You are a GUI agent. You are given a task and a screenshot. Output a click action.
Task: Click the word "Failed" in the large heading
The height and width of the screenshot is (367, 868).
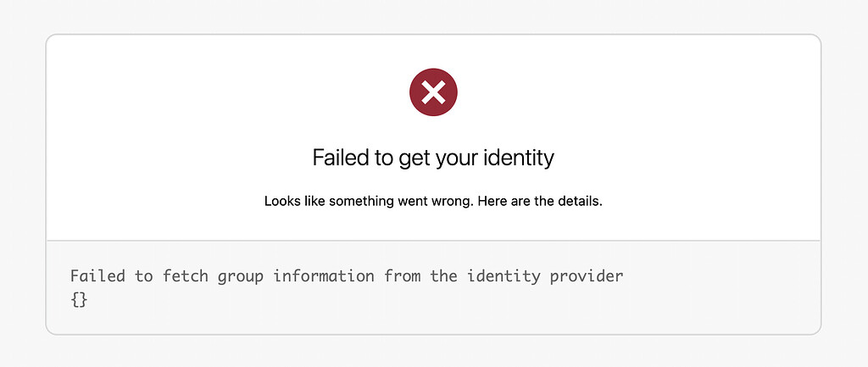click(338, 158)
